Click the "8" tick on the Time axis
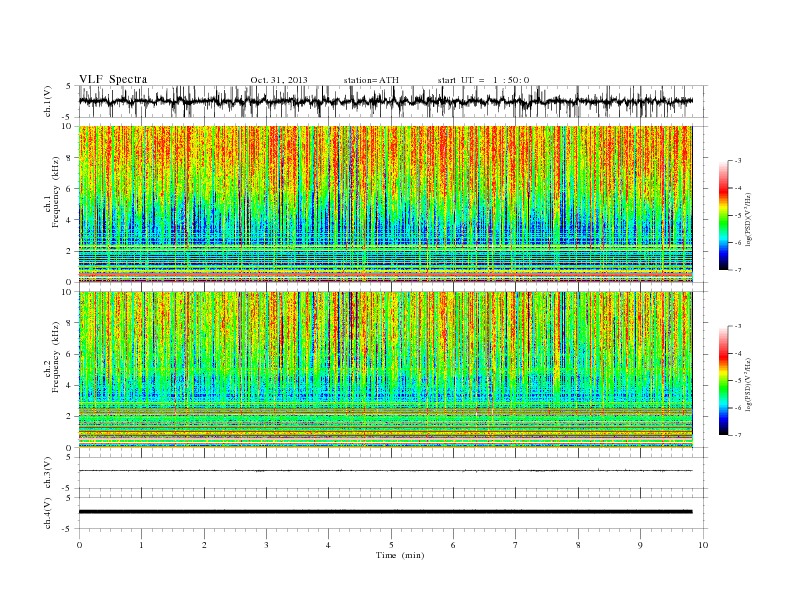This screenshot has height=612, width=792. [578, 545]
